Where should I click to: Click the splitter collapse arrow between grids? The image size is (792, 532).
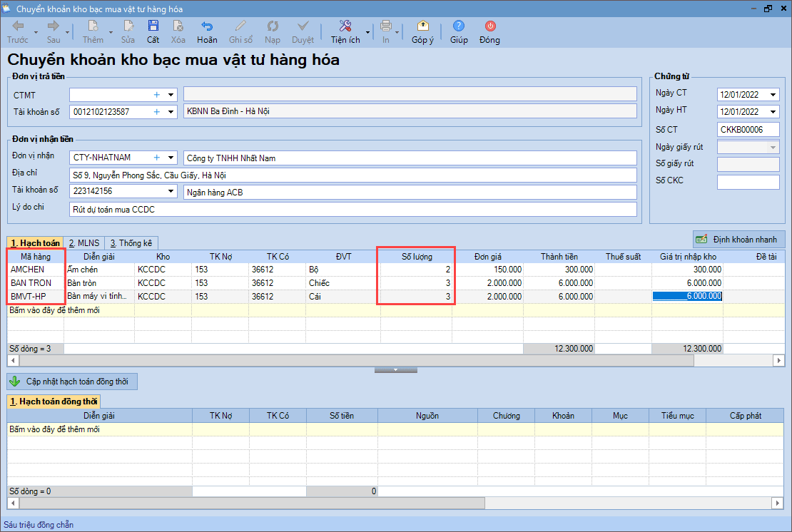pyautogui.click(x=395, y=370)
